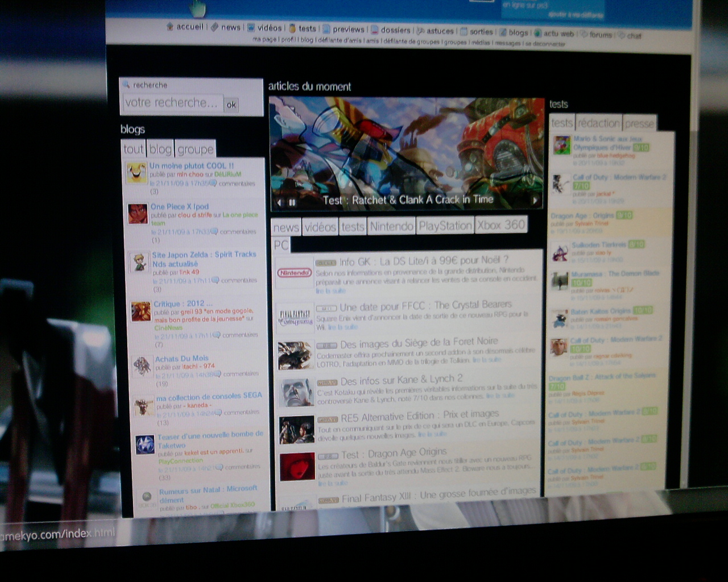
Task: Select the 'rédaction' tab in tests panel
Action: 598,123
